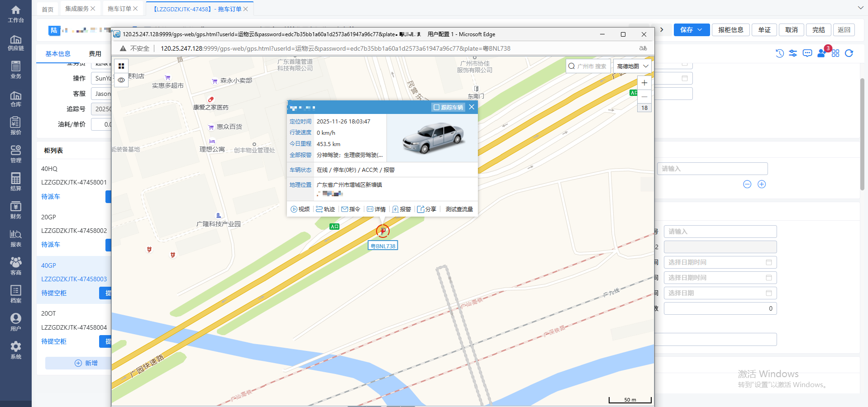The width and height of the screenshot is (868, 407).
Task: Select the 集成服务 tab
Action: point(77,9)
